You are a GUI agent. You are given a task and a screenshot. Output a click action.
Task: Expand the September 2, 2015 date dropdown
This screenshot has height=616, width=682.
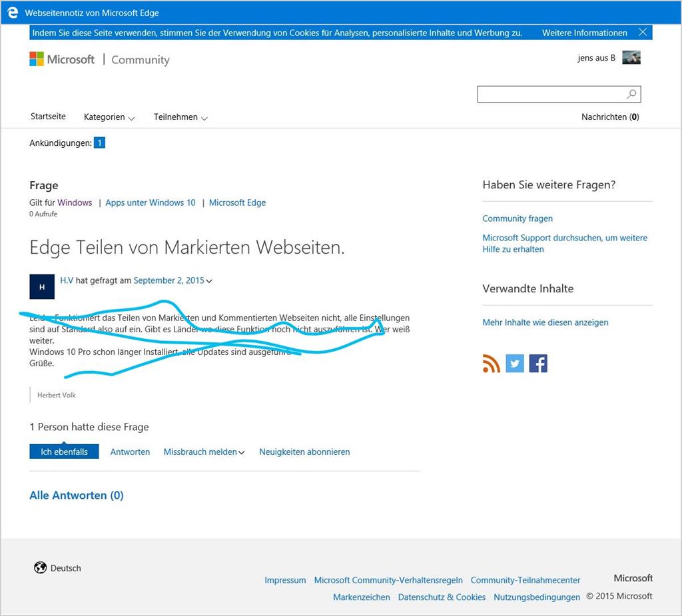[x=172, y=280]
